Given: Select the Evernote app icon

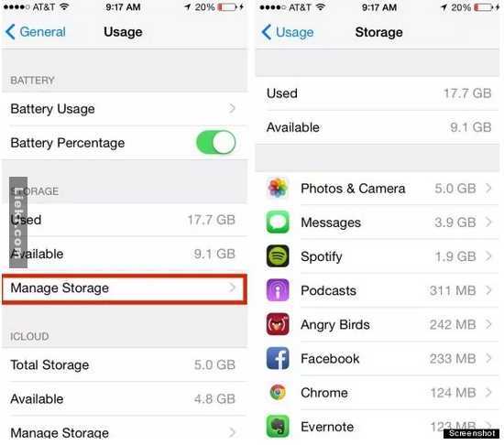Looking at the screenshot, I should (x=278, y=427).
